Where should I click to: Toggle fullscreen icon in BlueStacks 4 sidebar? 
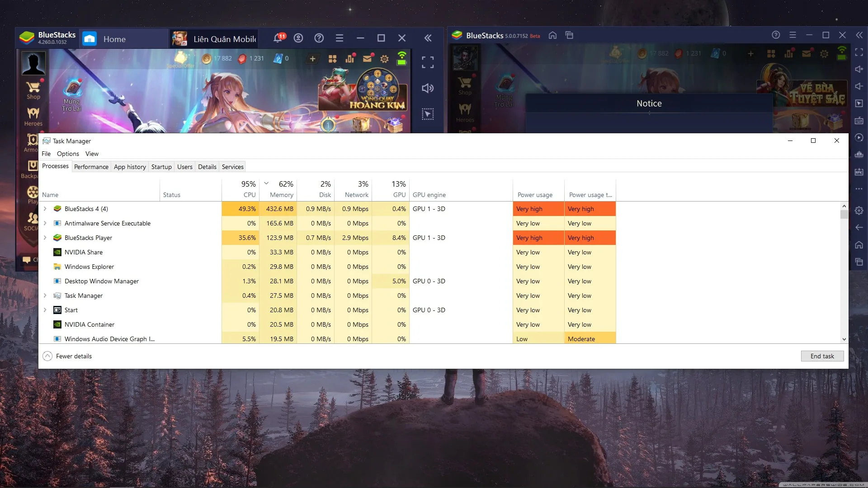(428, 62)
